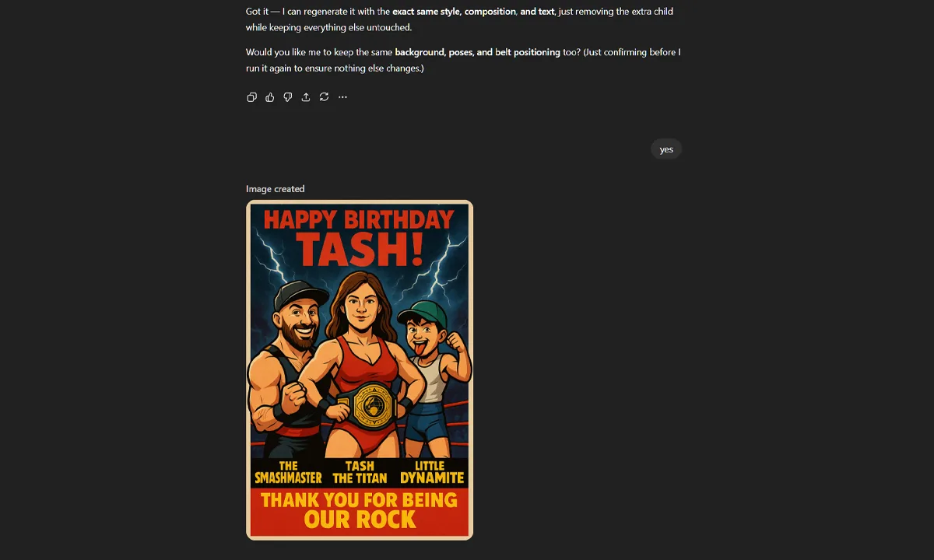Regenerate the assistant's response
This screenshot has width=934, height=560.
pyautogui.click(x=324, y=96)
